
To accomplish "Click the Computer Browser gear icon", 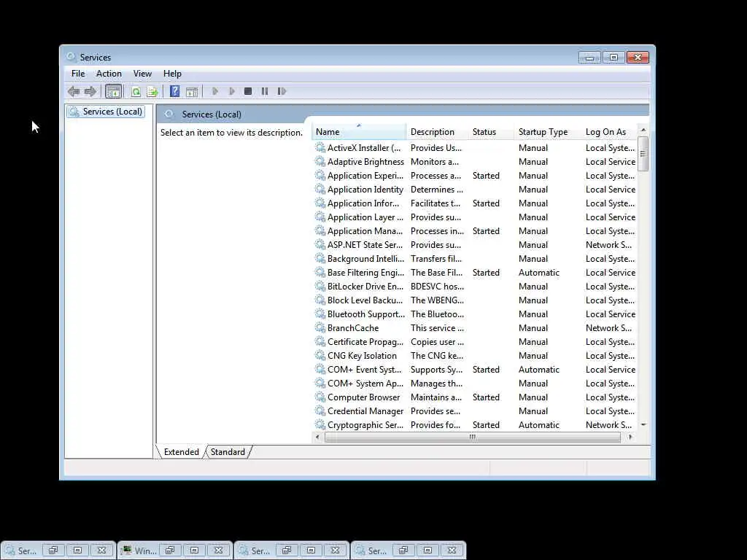I will [320, 397].
